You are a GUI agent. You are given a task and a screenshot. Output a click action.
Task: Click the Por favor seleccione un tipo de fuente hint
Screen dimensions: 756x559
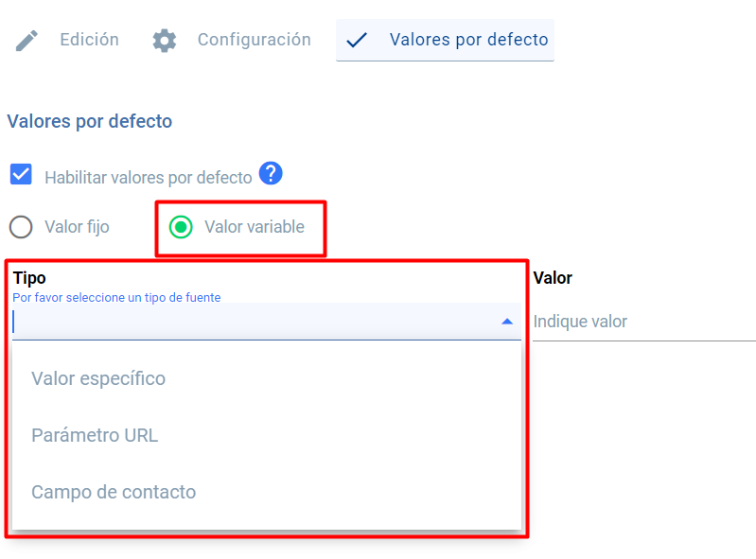coord(116,298)
